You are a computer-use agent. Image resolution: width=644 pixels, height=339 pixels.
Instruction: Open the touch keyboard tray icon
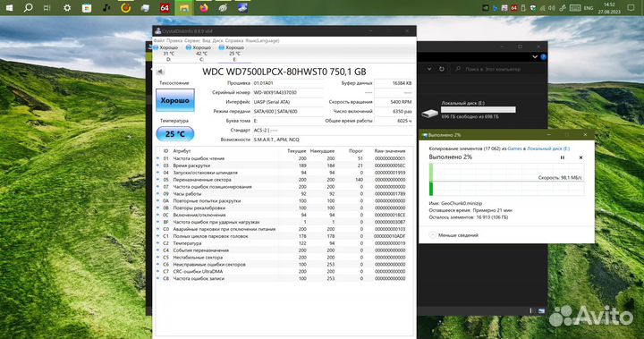(575, 8)
